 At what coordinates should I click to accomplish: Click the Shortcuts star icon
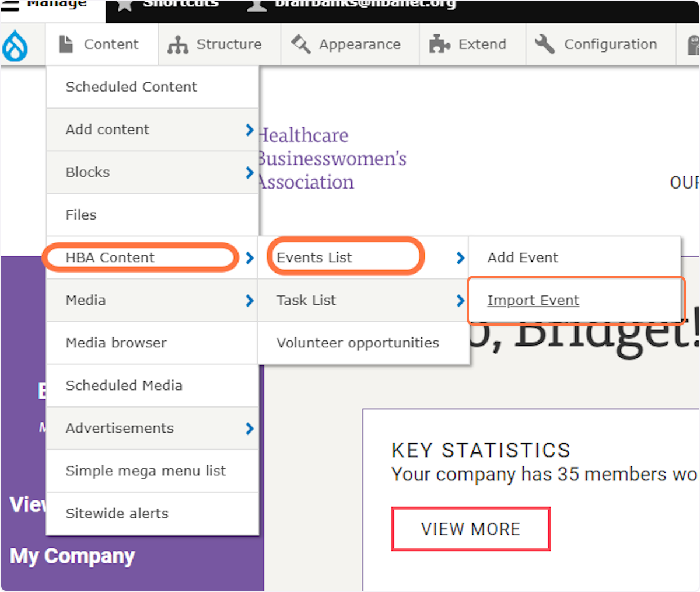tap(124, 6)
